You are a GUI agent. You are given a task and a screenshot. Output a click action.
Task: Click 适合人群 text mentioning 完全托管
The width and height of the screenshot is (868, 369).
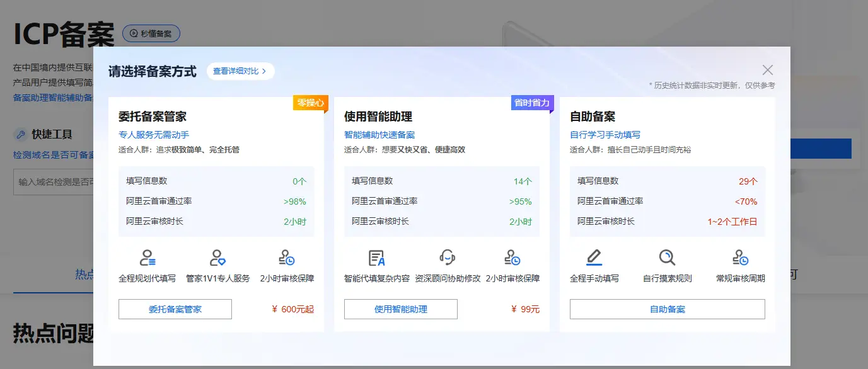click(179, 150)
